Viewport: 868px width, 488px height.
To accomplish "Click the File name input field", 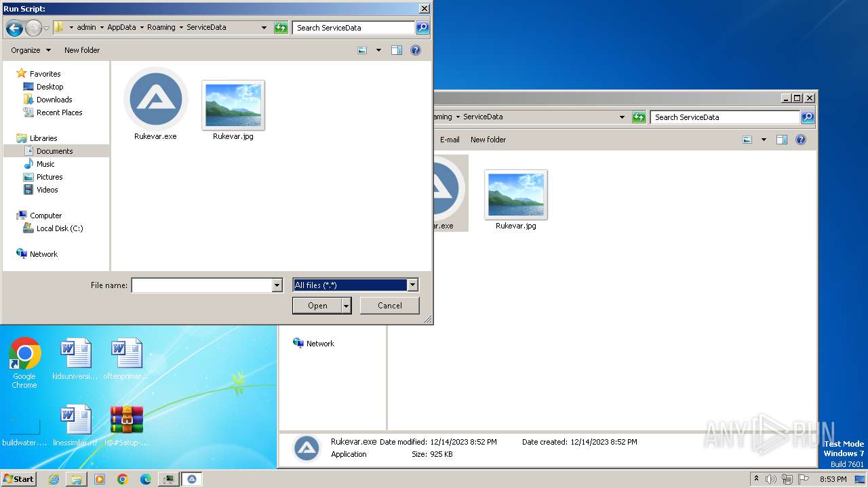I will (x=201, y=285).
